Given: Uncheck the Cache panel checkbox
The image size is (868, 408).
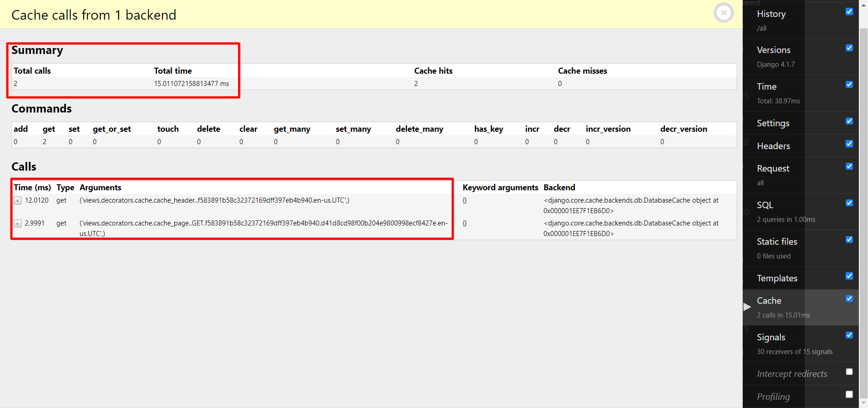Looking at the screenshot, I should [x=849, y=299].
